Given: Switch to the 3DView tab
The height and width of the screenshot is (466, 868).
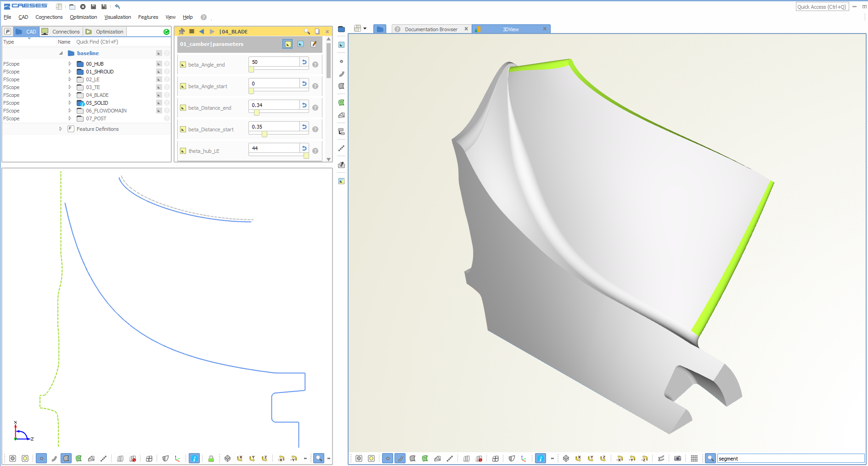Looking at the screenshot, I should coord(511,29).
